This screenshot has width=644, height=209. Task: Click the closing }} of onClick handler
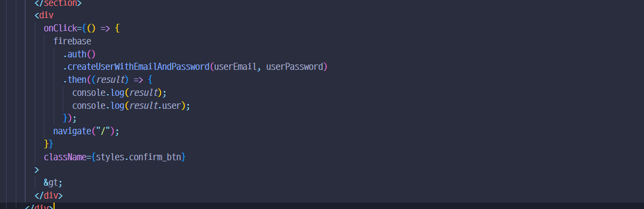pyautogui.click(x=49, y=144)
